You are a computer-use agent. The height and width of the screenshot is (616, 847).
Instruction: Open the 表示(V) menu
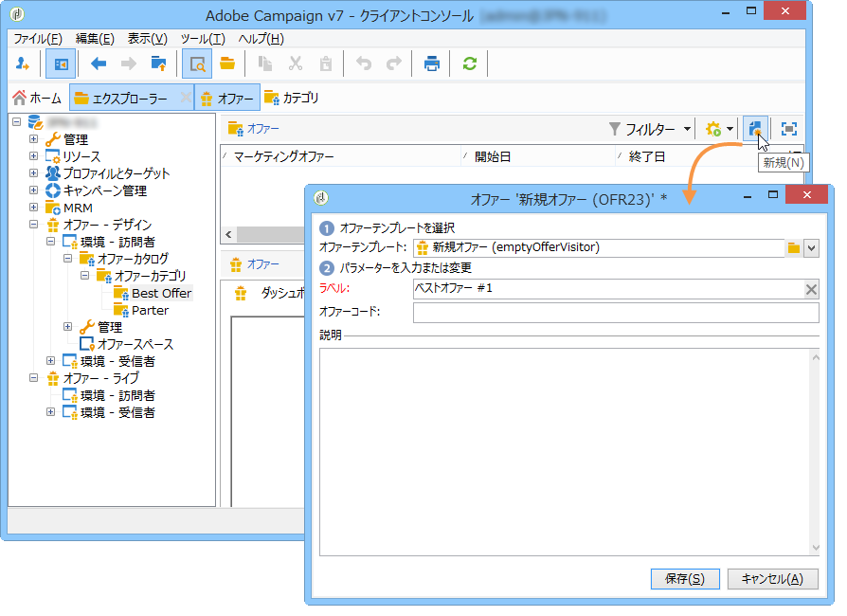(147, 39)
